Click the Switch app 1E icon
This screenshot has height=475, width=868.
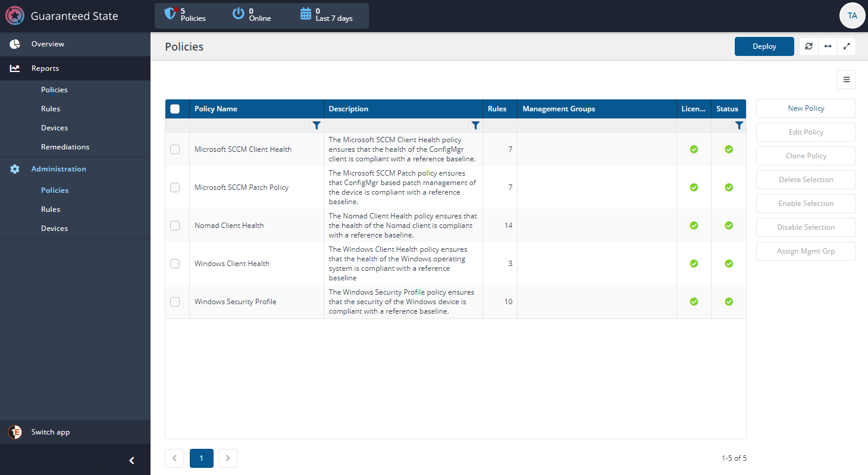(15, 432)
